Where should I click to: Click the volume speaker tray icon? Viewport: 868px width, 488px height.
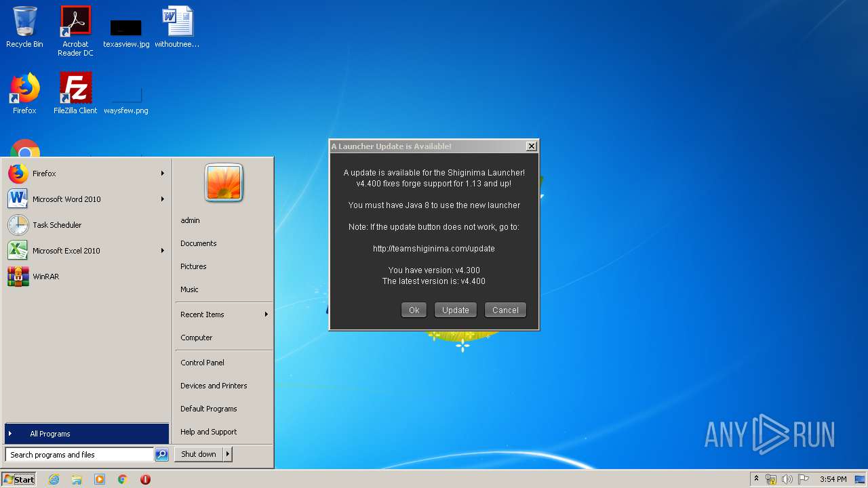787,479
